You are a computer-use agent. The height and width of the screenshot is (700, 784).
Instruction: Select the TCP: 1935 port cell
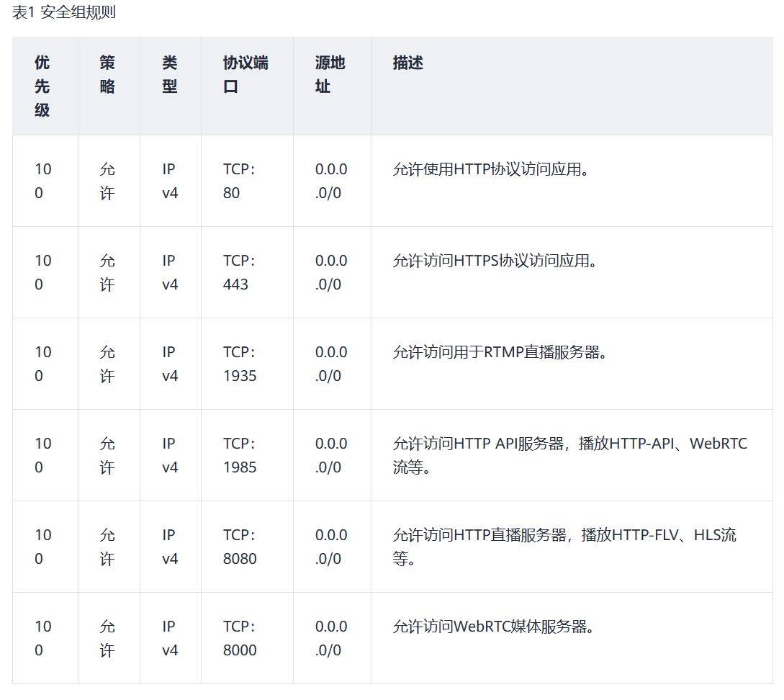[x=239, y=364]
